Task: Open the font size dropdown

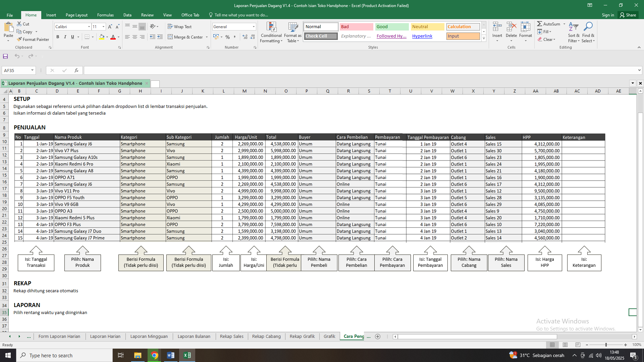Action: coord(103,27)
